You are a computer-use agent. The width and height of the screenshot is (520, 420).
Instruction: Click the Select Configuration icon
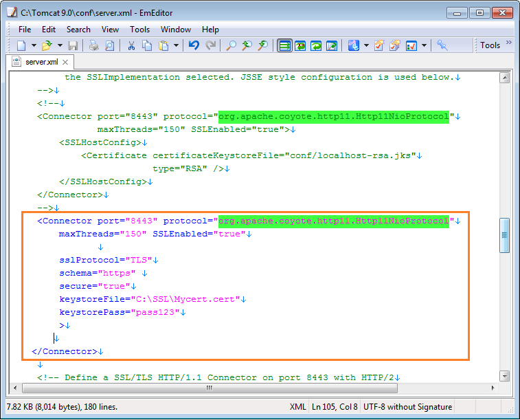[354, 45]
